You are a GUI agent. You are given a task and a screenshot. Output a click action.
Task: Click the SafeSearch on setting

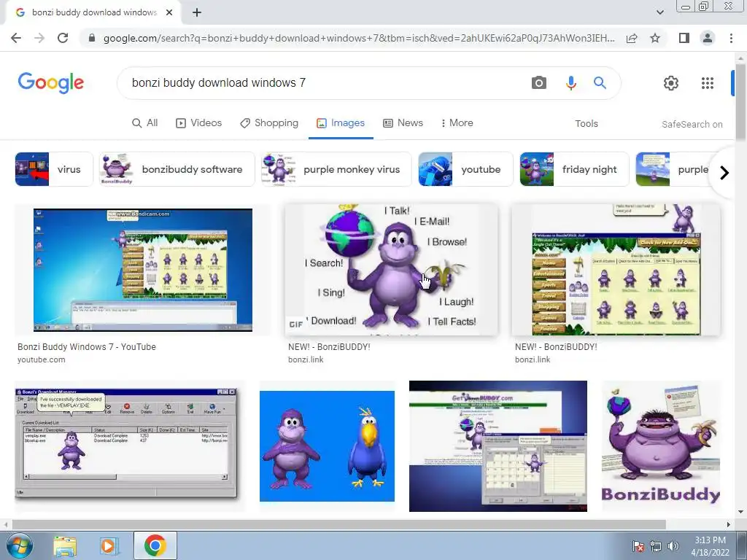click(x=692, y=124)
